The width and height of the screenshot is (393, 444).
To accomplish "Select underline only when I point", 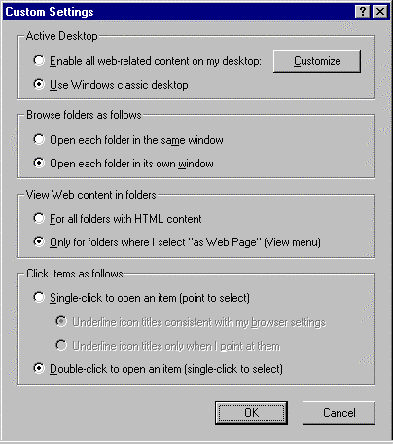I will point(61,345).
